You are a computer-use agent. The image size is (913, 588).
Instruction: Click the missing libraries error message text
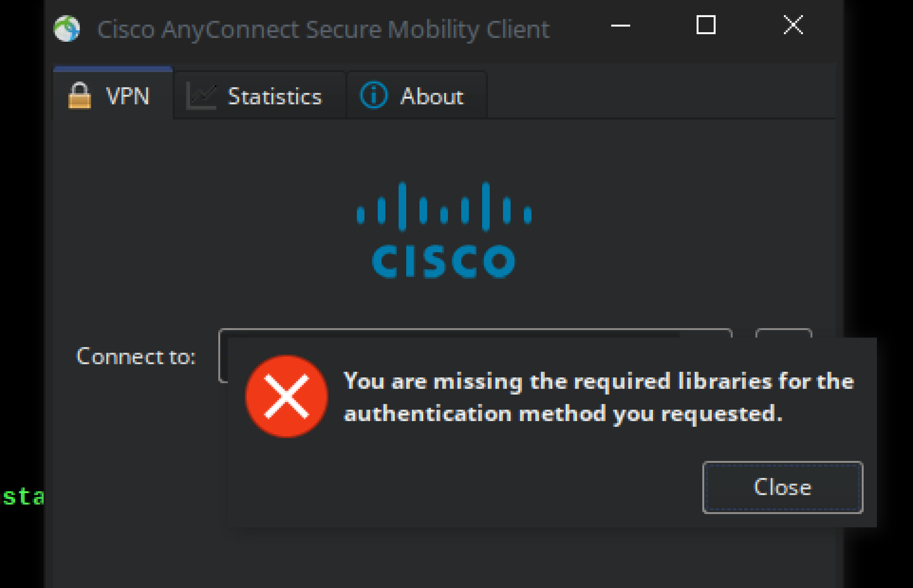[598, 397]
